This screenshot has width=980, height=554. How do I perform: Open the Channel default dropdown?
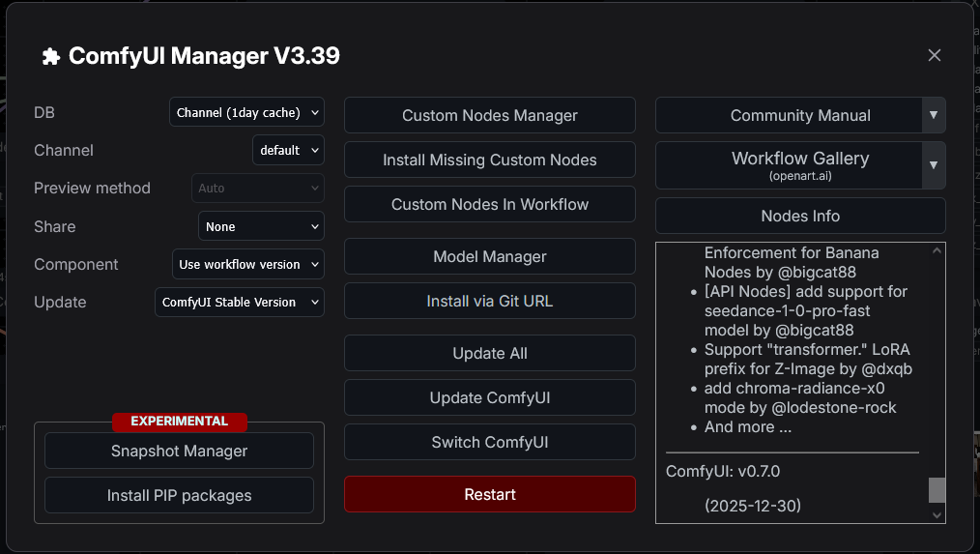[288, 150]
